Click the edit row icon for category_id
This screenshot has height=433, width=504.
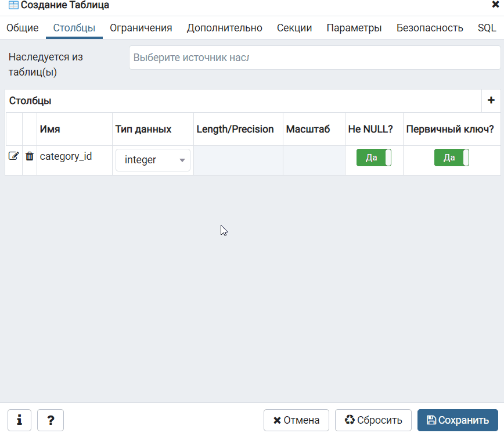tap(13, 156)
